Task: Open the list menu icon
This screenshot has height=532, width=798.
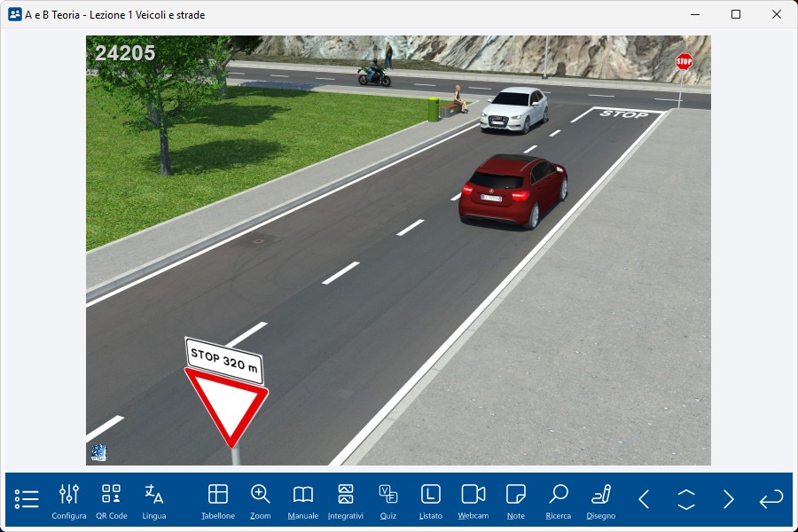Action: point(27,499)
